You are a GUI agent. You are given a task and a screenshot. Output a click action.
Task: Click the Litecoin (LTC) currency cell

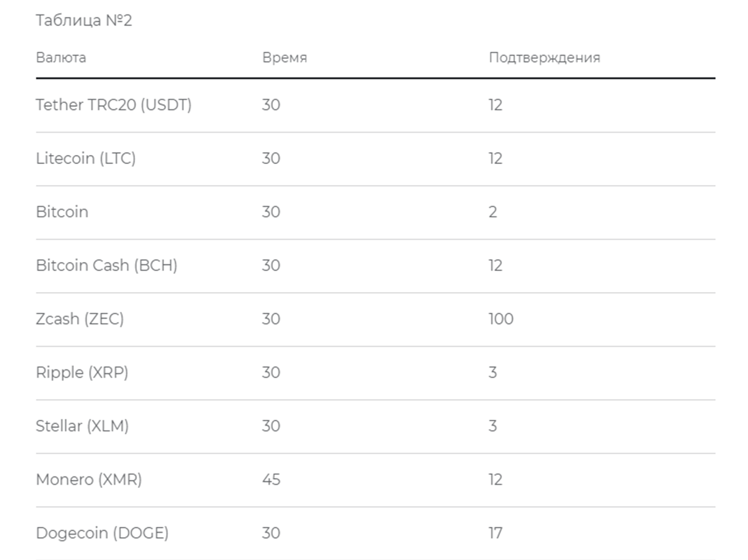86,159
